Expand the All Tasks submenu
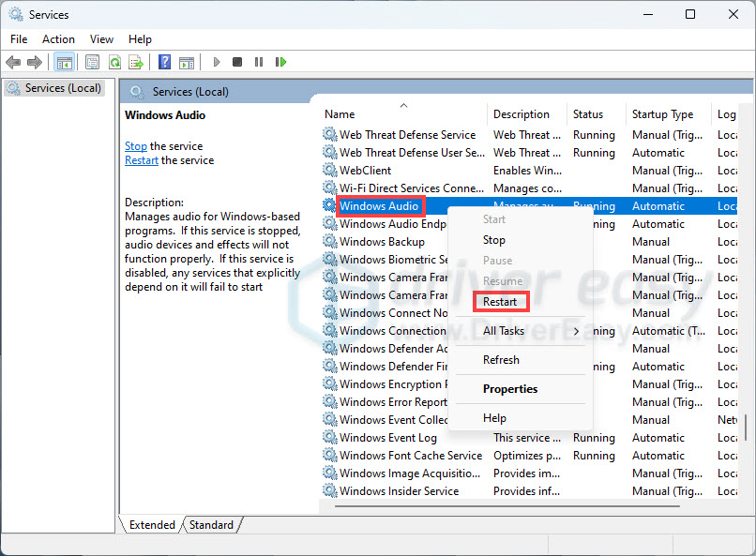The height and width of the screenshot is (556, 756). point(520,331)
